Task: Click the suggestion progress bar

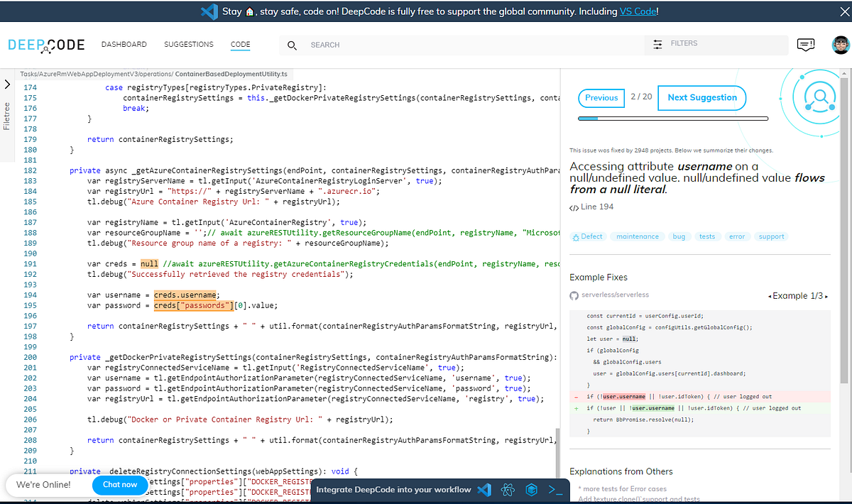Action: coord(673,118)
